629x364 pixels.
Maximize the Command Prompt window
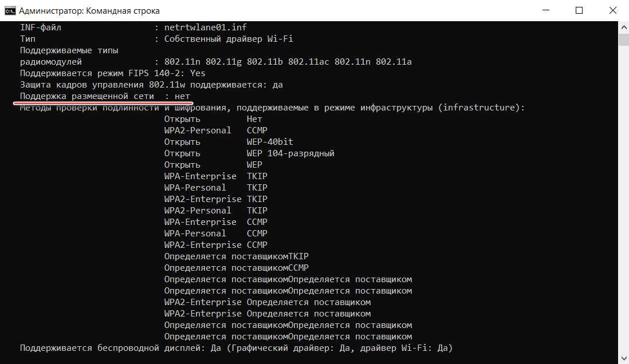click(579, 10)
